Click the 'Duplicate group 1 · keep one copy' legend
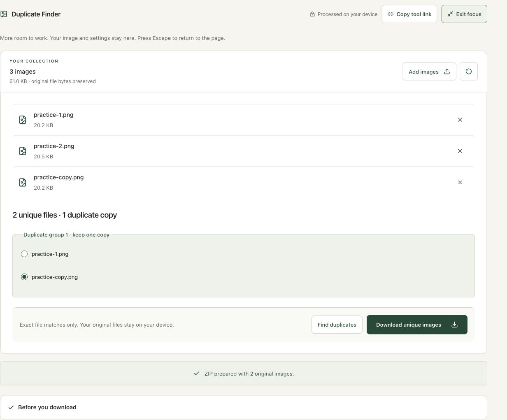 (66, 234)
